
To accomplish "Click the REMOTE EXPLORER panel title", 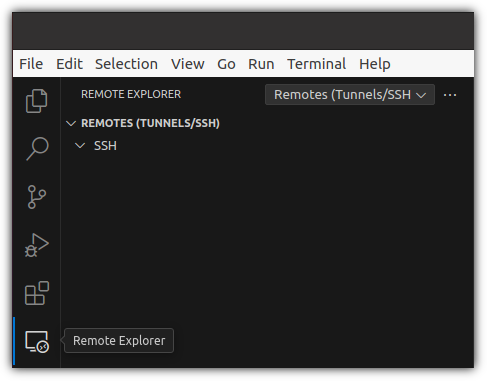I will coord(131,94).
